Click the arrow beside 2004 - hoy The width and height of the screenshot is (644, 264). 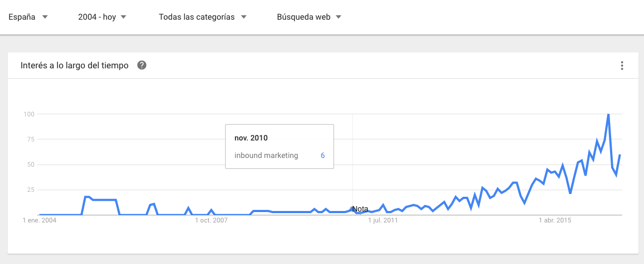coord(123,17)
